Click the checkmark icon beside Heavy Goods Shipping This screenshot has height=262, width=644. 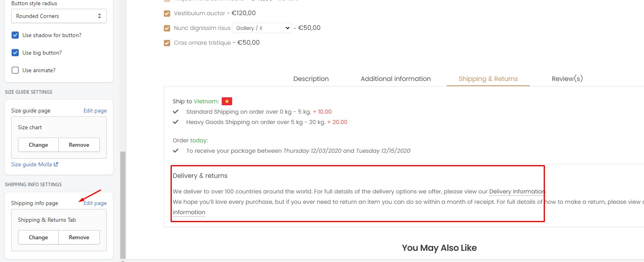pos(175,122)
